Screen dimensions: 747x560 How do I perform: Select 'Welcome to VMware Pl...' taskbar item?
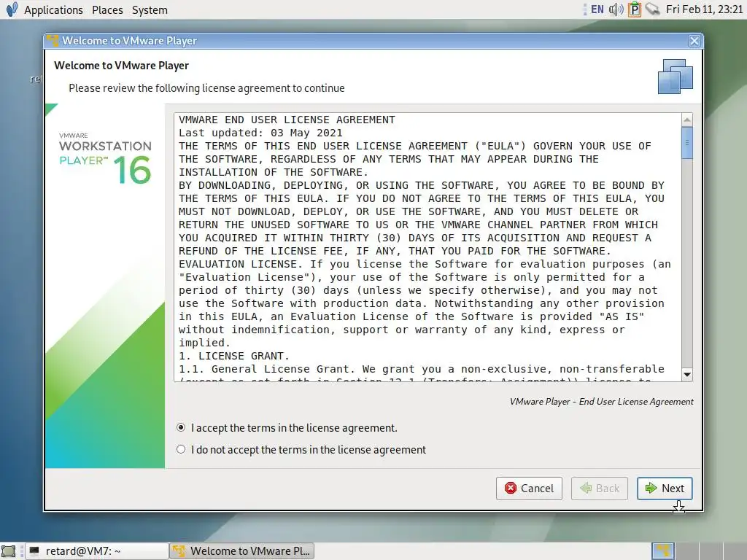tap(242, 551)
